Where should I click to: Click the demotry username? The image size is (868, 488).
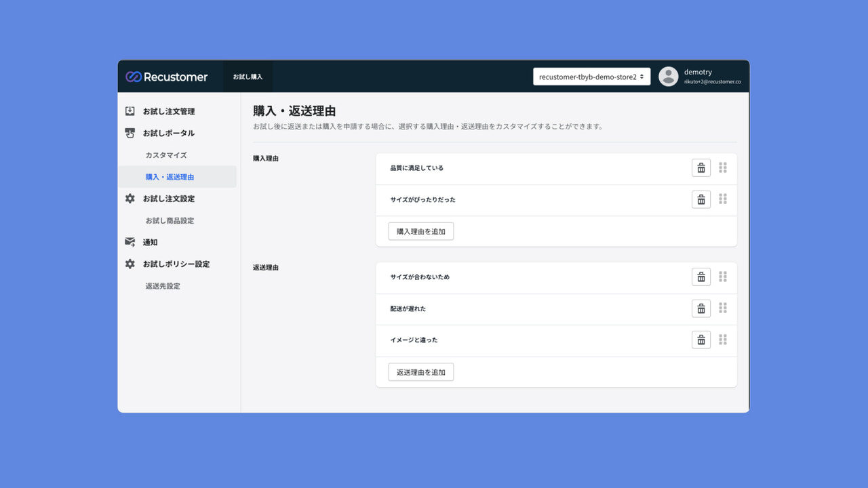(698, 72)
